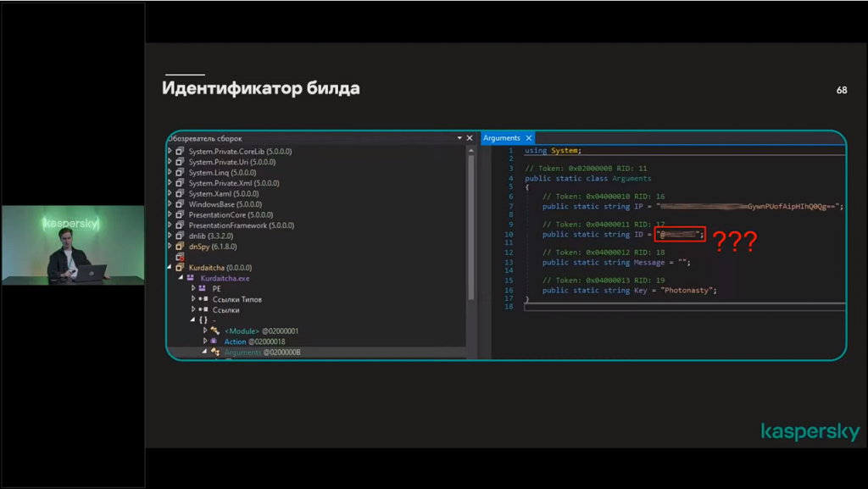Expand the Action node
Viewport: 868px width, 489px height.
[205, 341]
